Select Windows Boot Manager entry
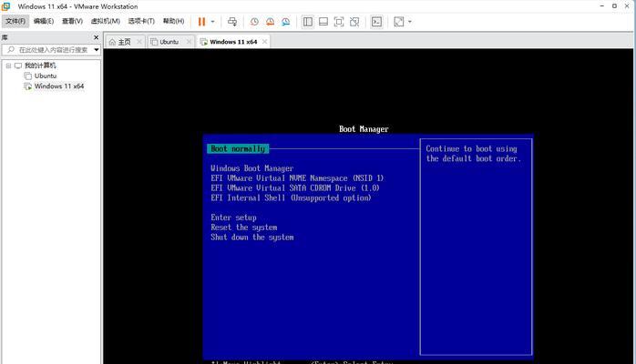Image resolution: width=636 pixels, height=364 pixels. pyautogui.click(x=251, y=168)
